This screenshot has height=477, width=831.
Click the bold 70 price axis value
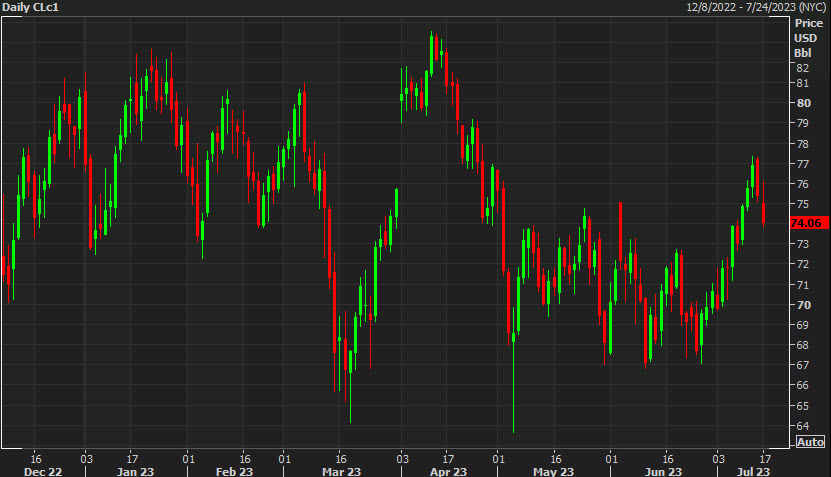(x=803, y=305)
